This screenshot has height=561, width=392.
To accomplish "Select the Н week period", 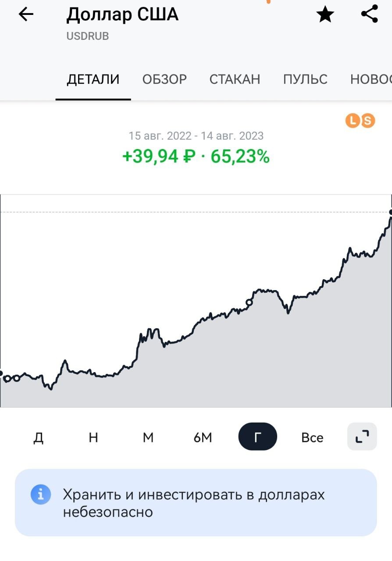I will [x=93, y=437].
